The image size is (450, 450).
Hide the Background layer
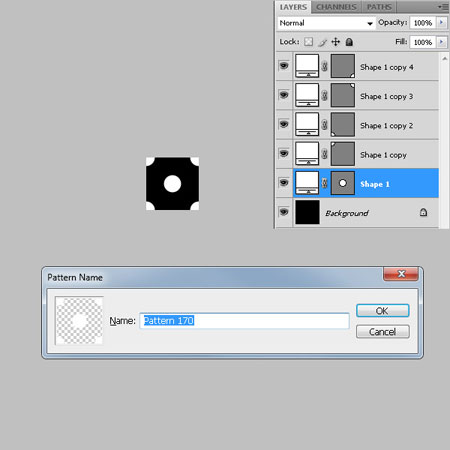284,212
